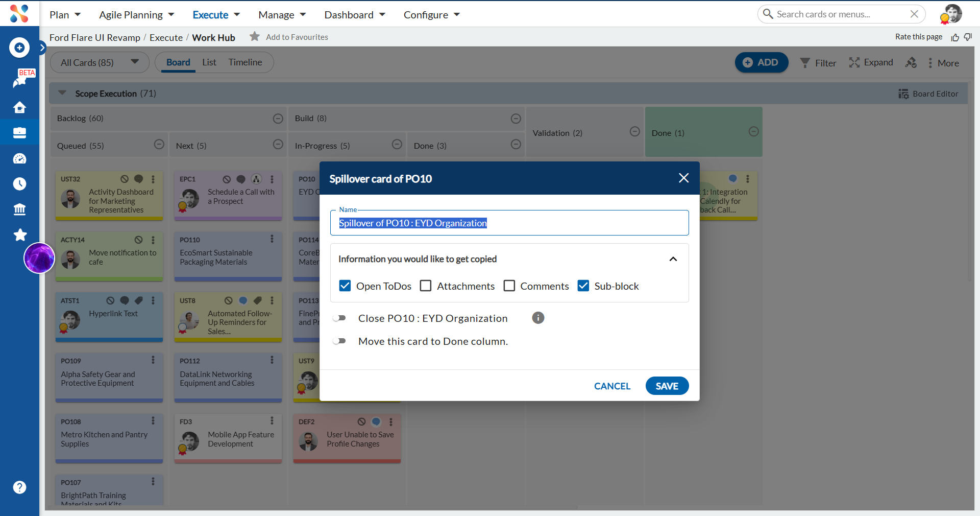Open the More vertical dots menu

(x=930, y=63)
